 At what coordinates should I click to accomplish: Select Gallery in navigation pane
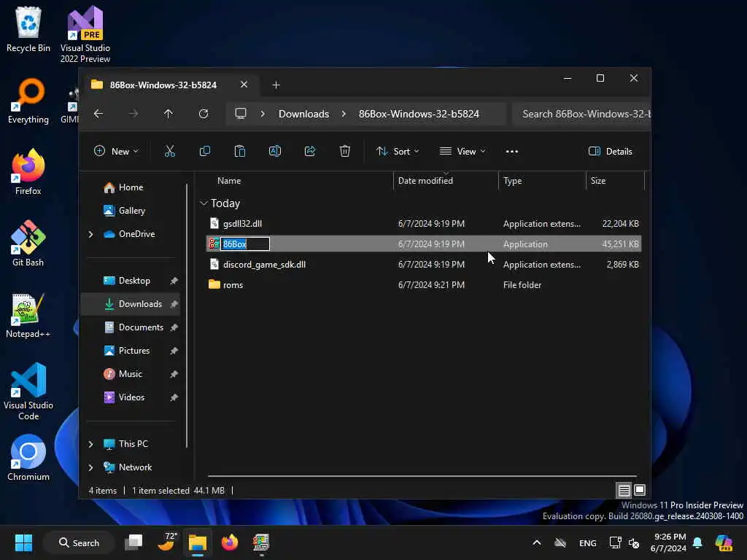click(132, 211)
